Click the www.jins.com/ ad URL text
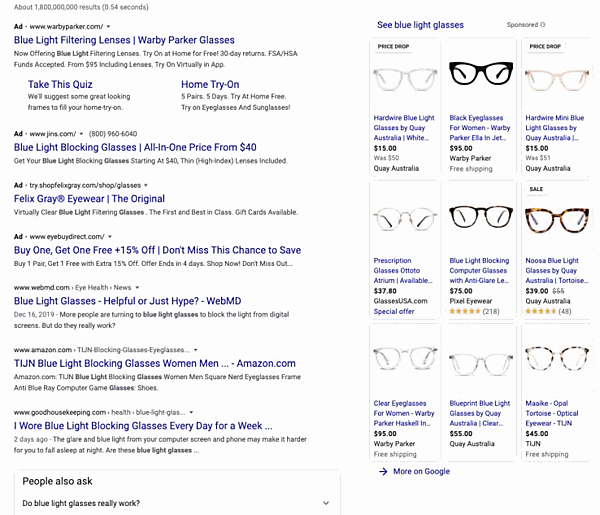Image resolution: width=600 pixels, height=515 pixels. [x=53, y=134]
